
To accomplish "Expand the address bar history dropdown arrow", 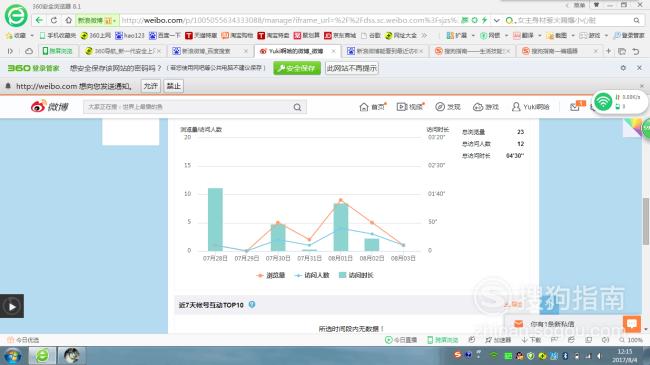I will pyautogui.click(x=497, y=20).
